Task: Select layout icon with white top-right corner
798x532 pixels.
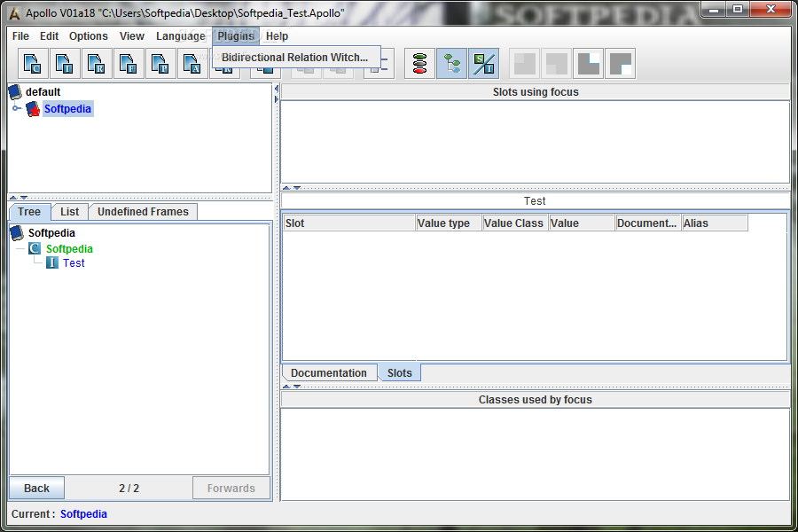Action: (589, 64)
